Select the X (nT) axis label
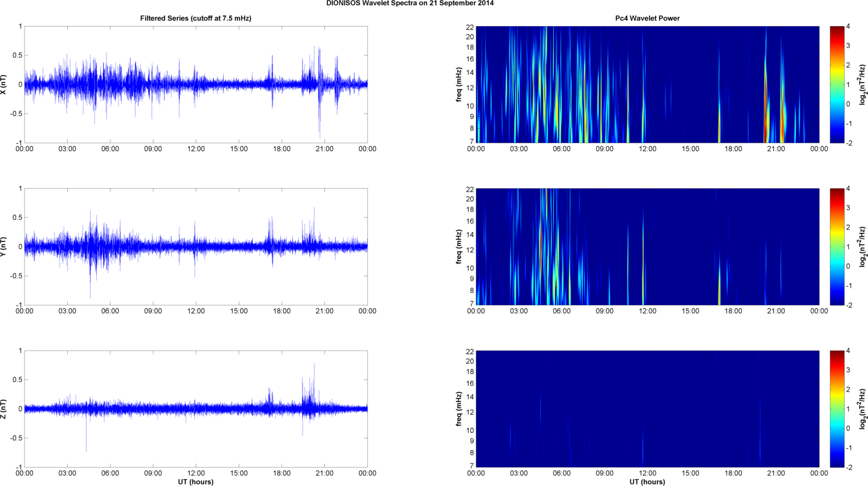Image resolution: width=868 pixels, height=486 pixels. (x=4, y=85)
